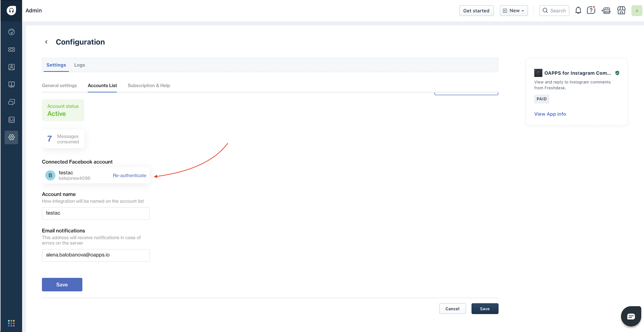Open the Solutions book icon in sidebar

(11, 85)
